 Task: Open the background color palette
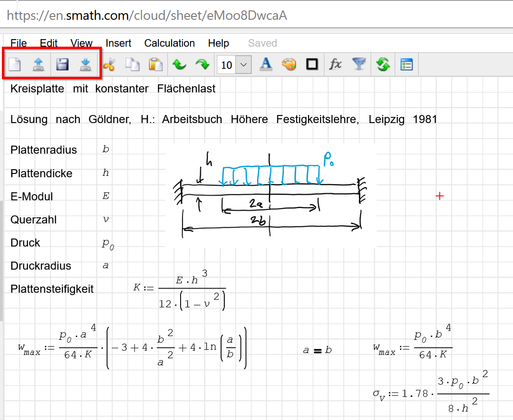(289, 65)
